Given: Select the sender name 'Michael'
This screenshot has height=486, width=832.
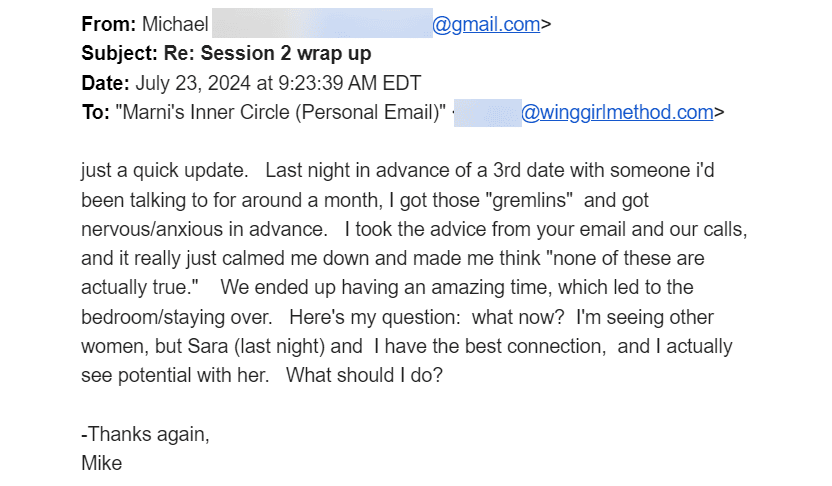Looking at the screenshot, I should 175,24.
